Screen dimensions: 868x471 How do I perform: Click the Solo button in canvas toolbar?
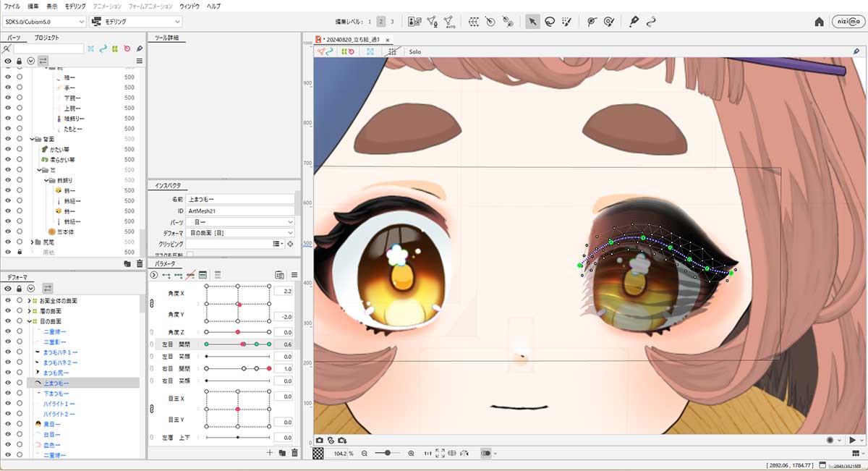pos(415,52)
